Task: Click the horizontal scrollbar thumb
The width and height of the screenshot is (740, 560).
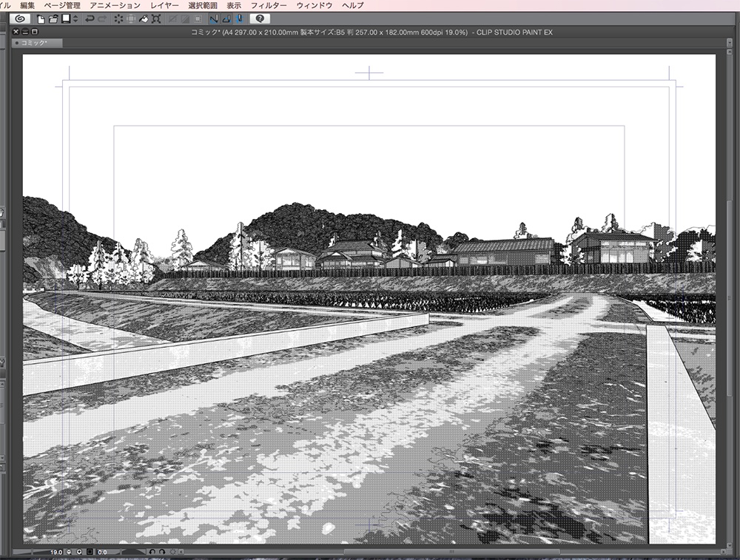Action: (451, 552)
